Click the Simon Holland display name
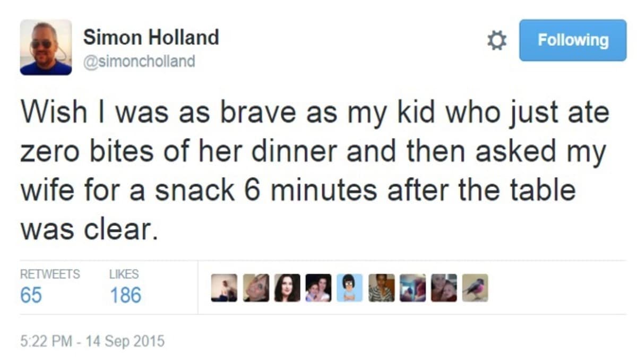 point(151,37)
